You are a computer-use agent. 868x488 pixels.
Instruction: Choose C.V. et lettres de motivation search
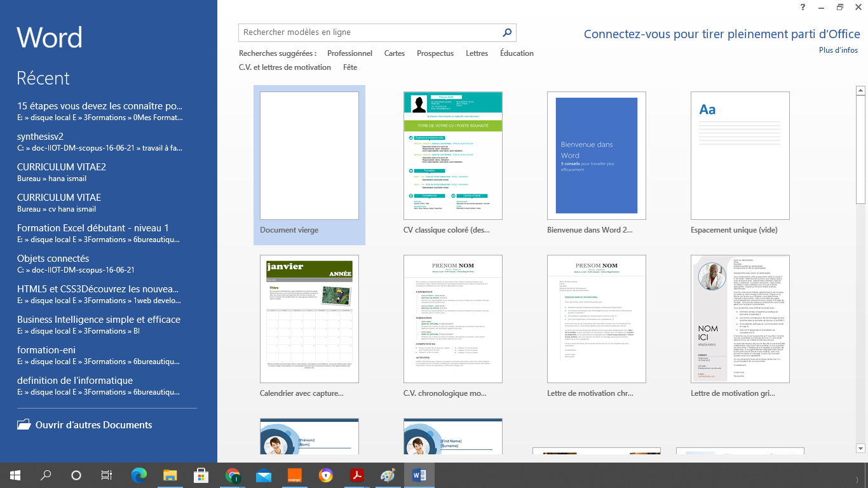tap(285, 67)
